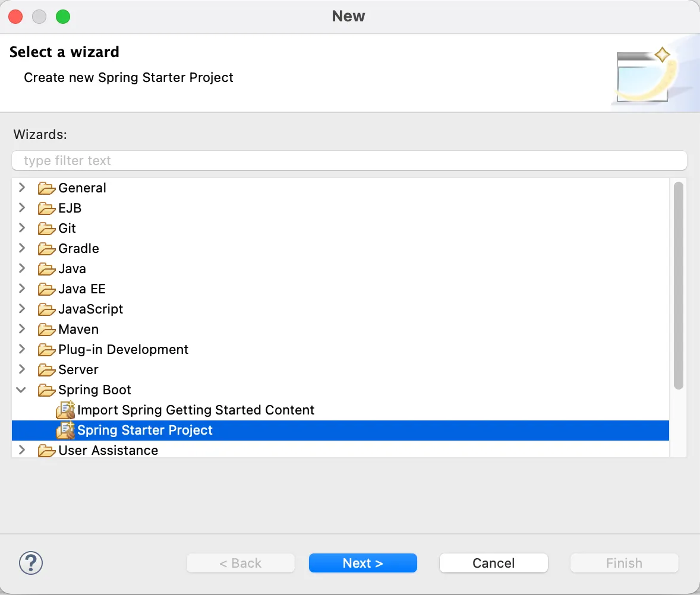Click the Java EE folder icon

click(46, 289)
